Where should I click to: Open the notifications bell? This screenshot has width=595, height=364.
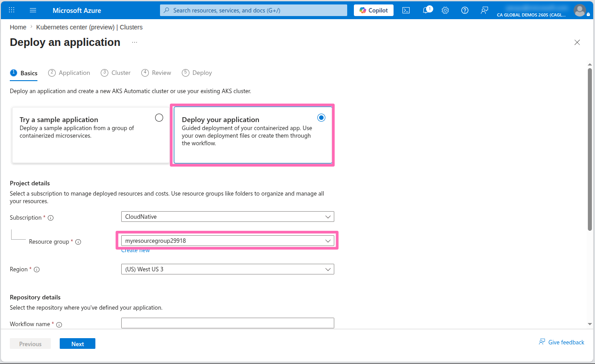pyautogui.click(x=426, y=10)
